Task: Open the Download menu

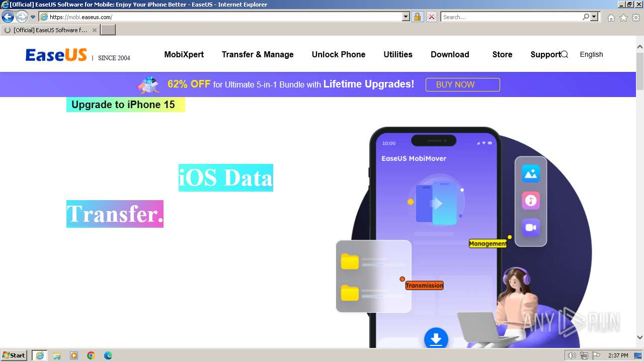Action: coord(450,54)
